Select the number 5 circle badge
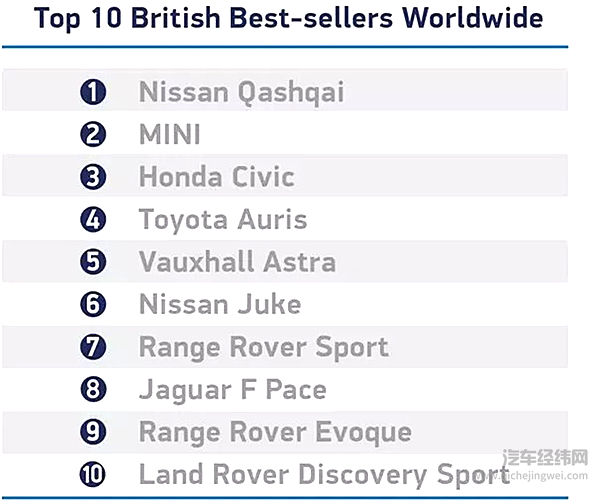 tap(93, 262)
